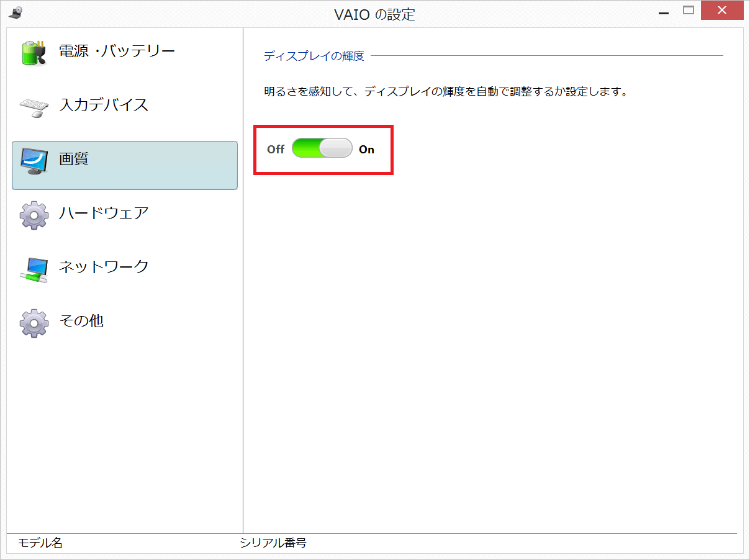This screenshot has height=560, width=750.
Task: Close the VAIO の設定 window
Action: click(722, 10)
